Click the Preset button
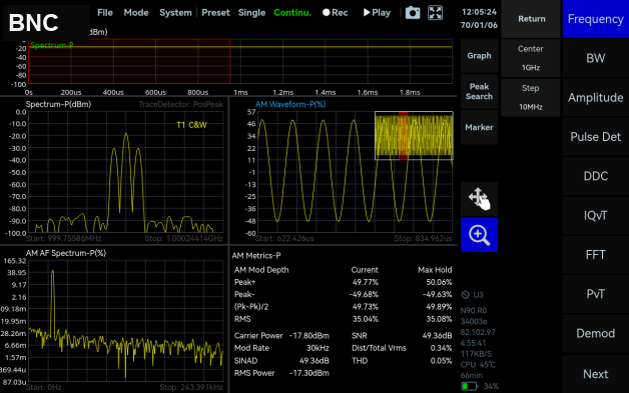Screen dimensions: 629x393 (x=215, y=12)
